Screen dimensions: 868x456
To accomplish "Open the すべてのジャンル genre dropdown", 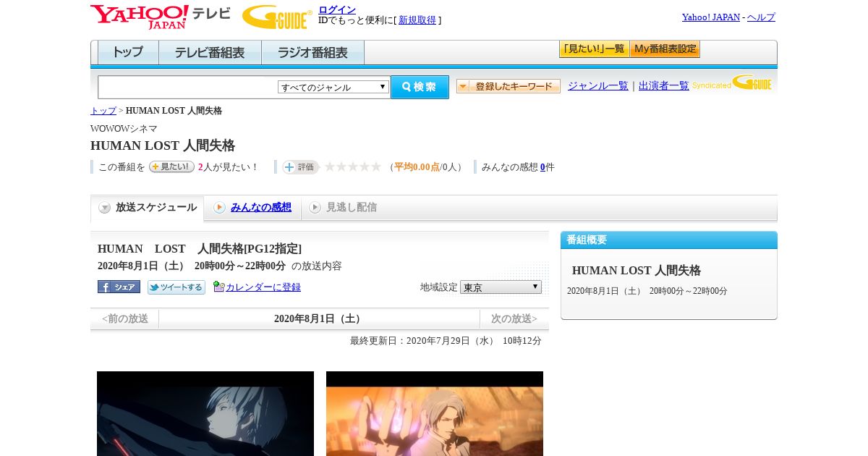I will point(333,87).
